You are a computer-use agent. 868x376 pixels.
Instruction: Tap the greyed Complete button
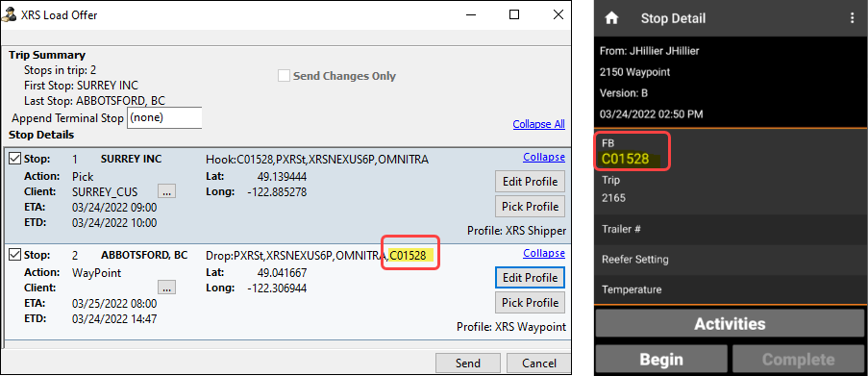[798, 360]
